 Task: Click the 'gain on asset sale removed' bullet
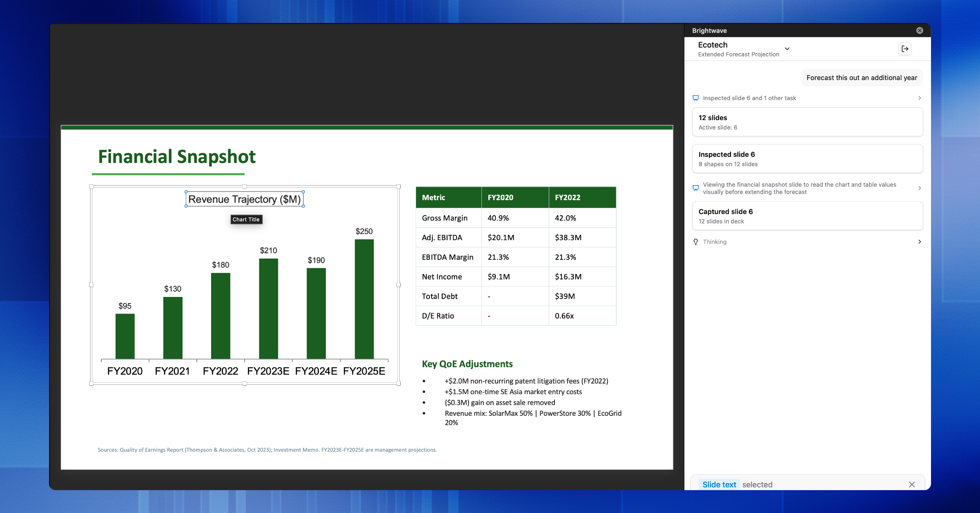500,403
